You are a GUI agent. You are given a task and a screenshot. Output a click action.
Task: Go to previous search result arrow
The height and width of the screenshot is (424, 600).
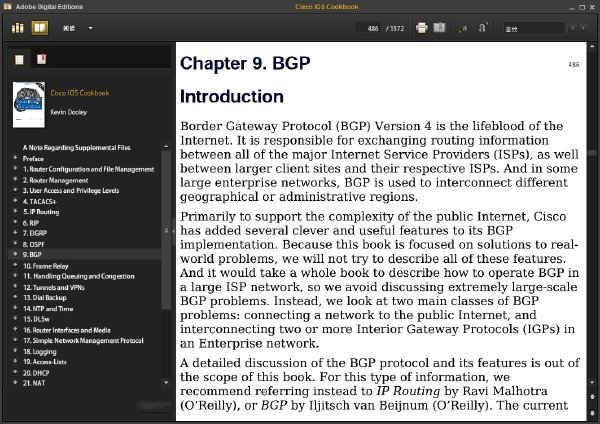(572, 28)
